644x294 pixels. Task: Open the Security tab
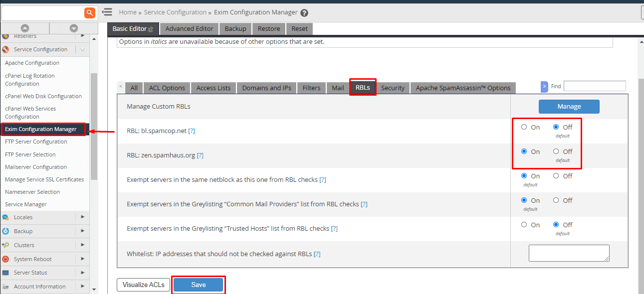(x=393, y=88)
